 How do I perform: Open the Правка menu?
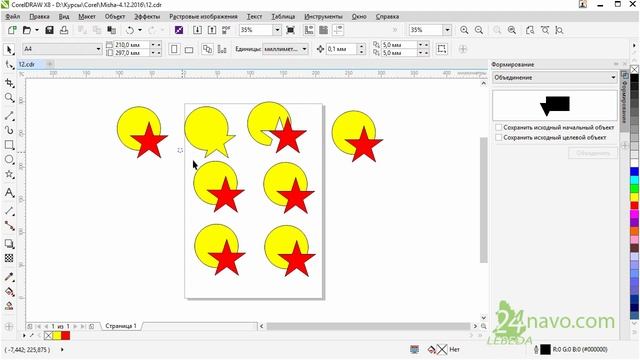tap(39, 16)
